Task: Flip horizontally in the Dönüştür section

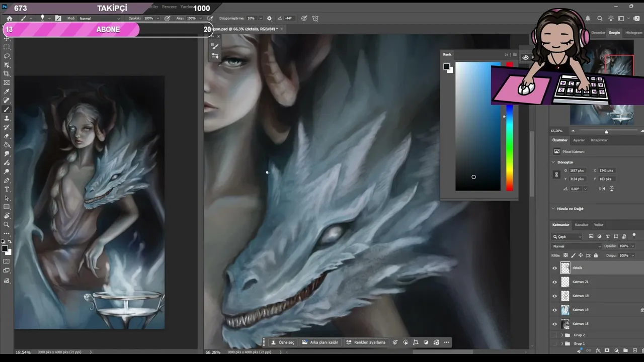Action: (602, 189)
